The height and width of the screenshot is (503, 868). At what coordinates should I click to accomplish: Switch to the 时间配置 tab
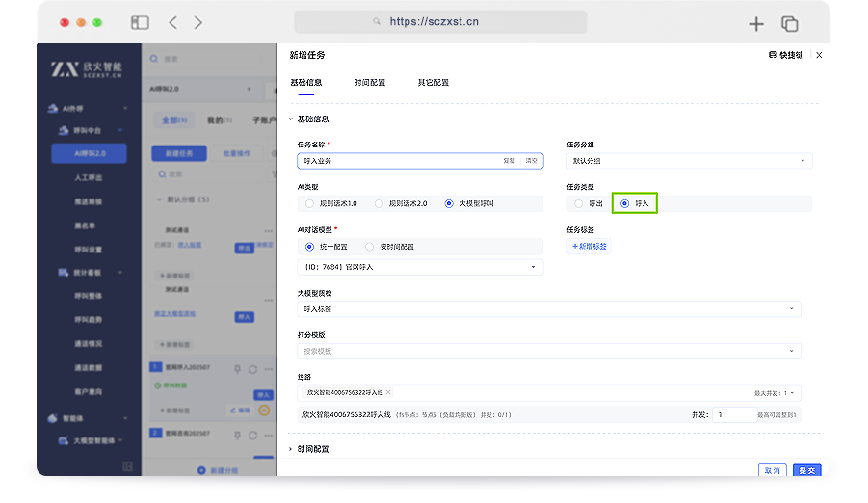tap(369, 83)
